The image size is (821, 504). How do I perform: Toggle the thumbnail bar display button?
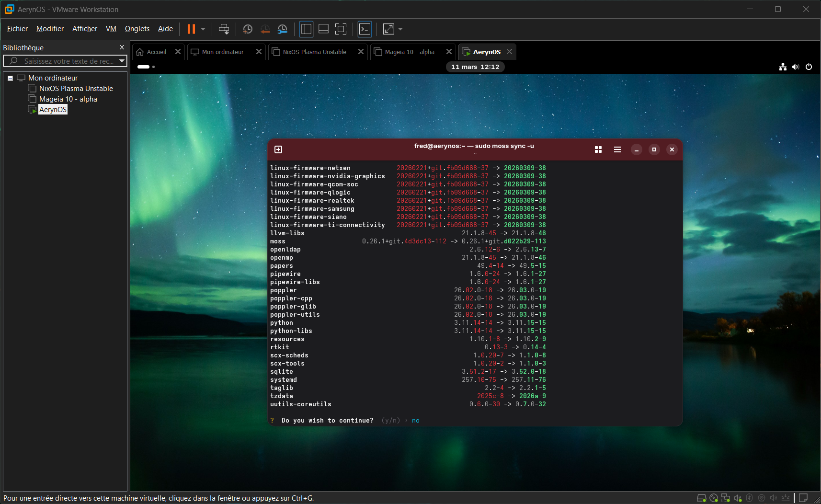click(x=323, y=29)
